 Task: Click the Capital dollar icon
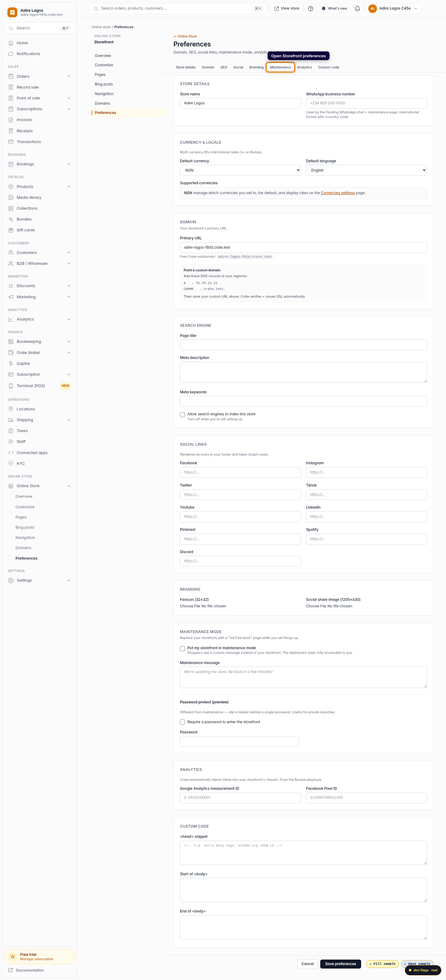[x=11, y=363]
